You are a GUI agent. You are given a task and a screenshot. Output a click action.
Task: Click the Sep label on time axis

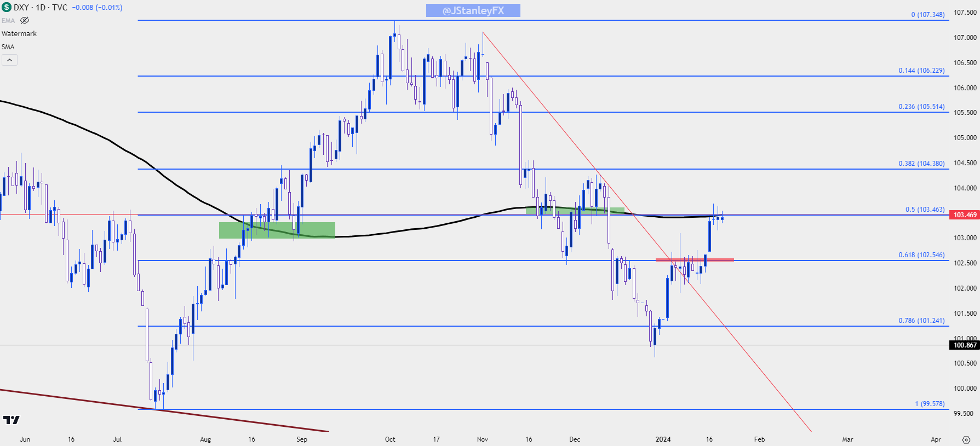click(x=302, y=439)
